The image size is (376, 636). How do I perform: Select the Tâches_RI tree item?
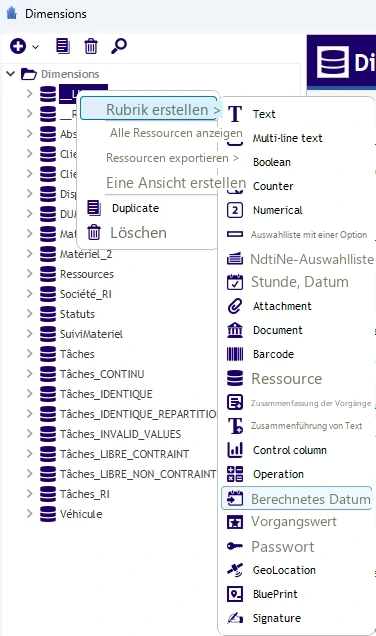coord(85,494)
